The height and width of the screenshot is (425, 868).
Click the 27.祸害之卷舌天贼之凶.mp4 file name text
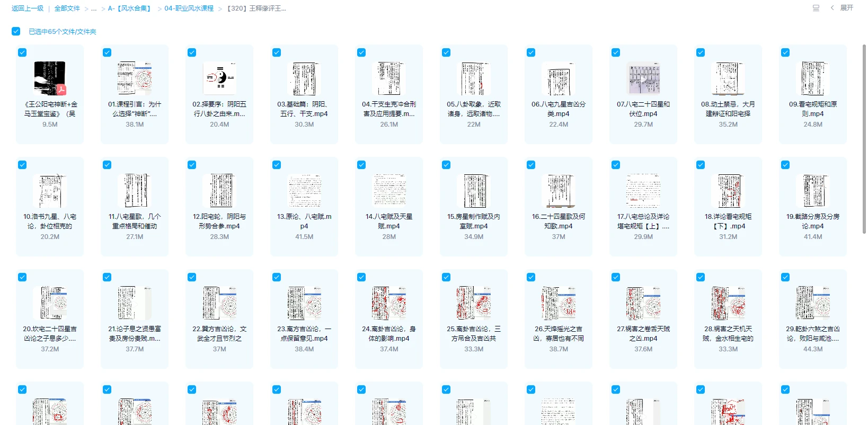coord(643,334)
